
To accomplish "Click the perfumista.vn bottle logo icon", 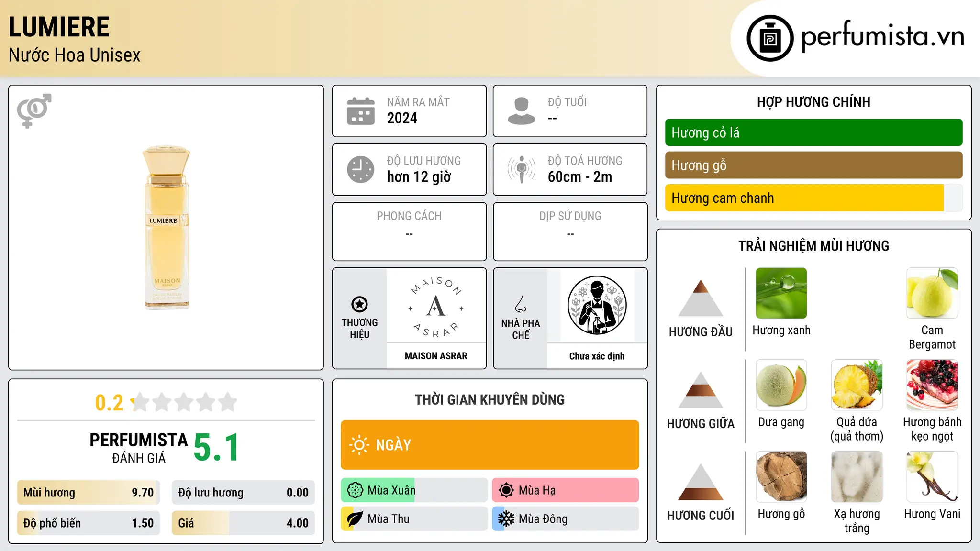I will point(770,38).
